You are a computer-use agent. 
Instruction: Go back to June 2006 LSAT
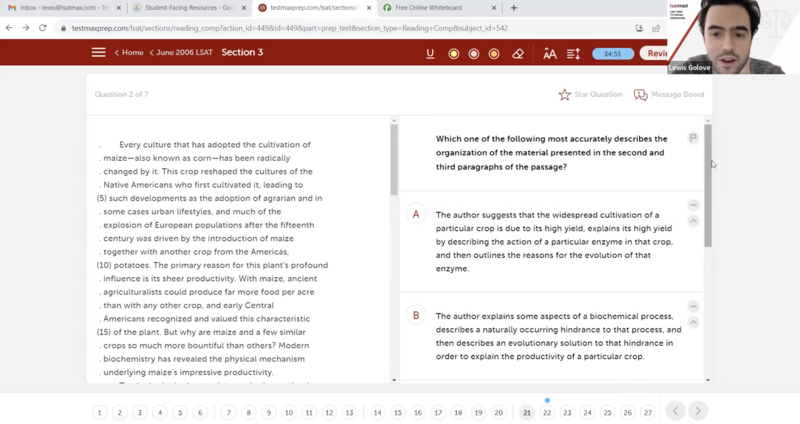(183, 53)
